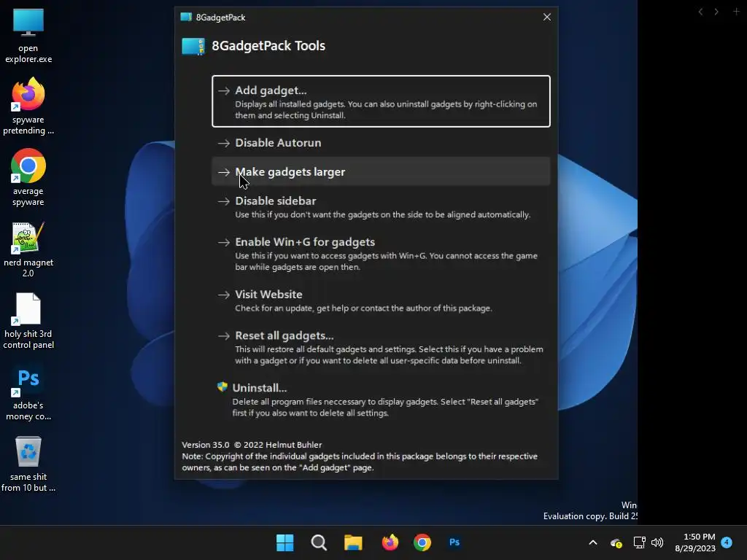Click the back arrow at top right
This screenshot has height=560, width=747.
pos(700,12)
